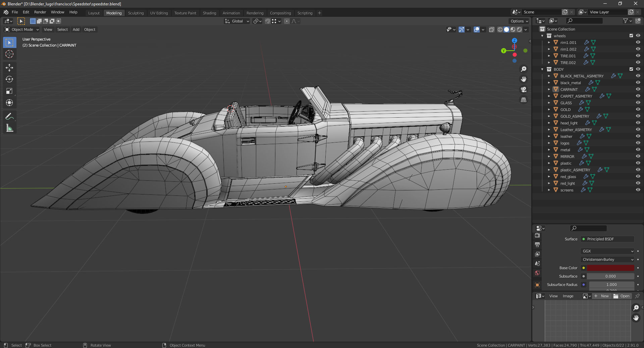Switch to the Shading workspace tab
This screenshot has height=348, width=644.
(209, 13)
